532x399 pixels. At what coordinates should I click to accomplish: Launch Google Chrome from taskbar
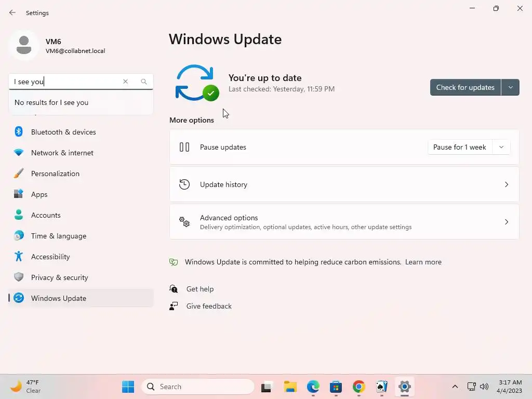[358, 387]
